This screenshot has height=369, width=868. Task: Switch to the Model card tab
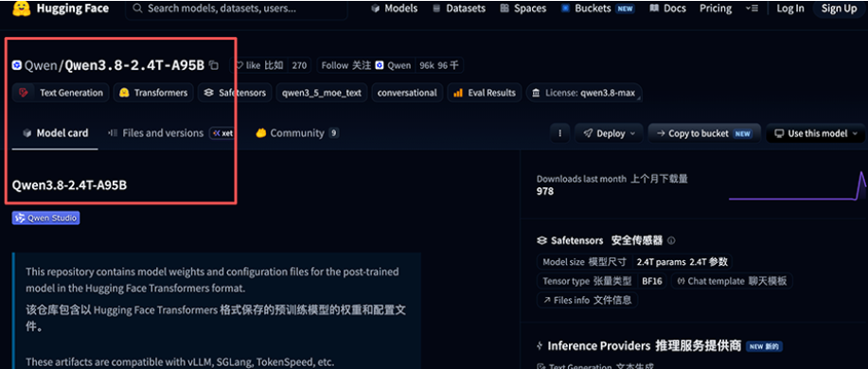click(55, 133)
